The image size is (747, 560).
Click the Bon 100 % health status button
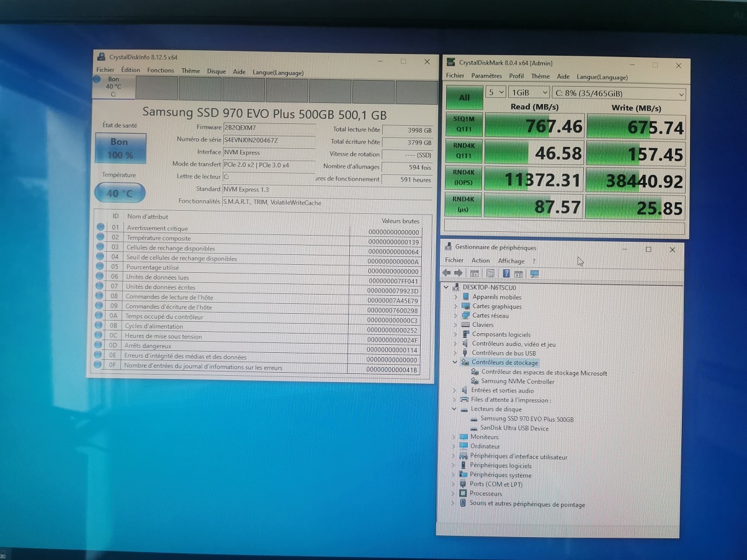tap(120, 149)
